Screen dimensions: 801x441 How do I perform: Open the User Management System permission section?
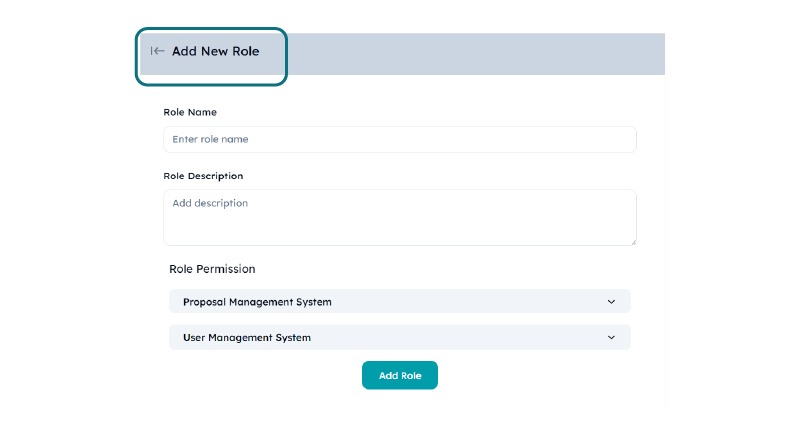400,338
